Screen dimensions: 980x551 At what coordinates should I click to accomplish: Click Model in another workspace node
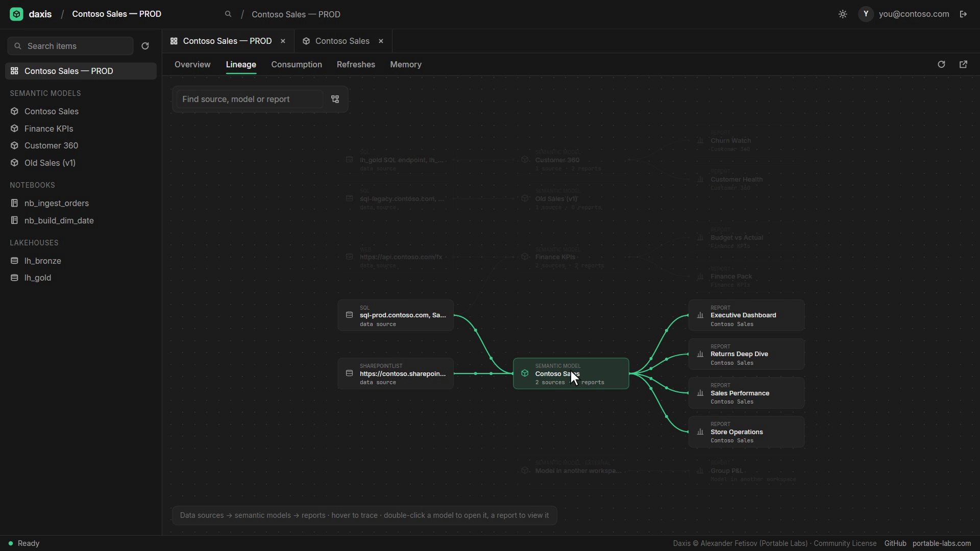[571, 470]
